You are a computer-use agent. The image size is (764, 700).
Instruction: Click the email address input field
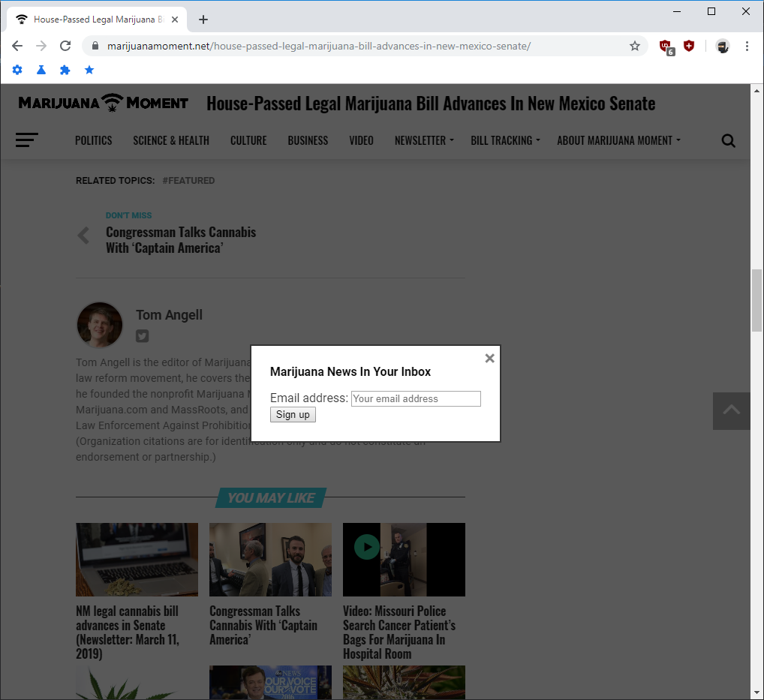415,398
